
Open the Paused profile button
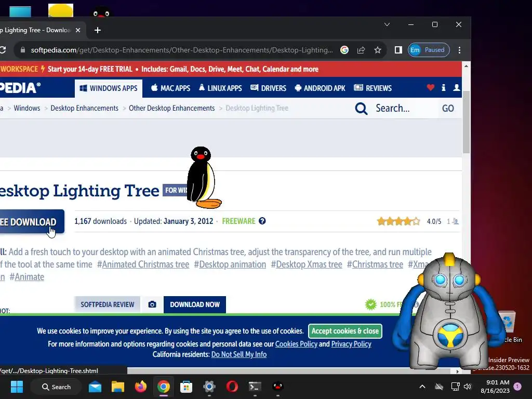429,50
